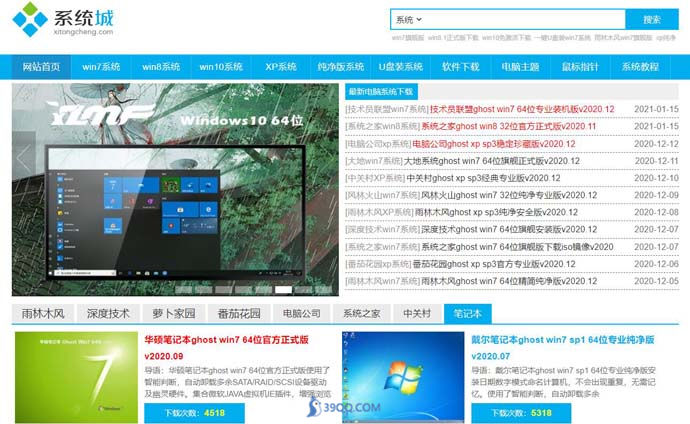Switch to the 中关村 brand tab
Image resolution: width=690 pixels, height=424 pixels.
(417, 314)
